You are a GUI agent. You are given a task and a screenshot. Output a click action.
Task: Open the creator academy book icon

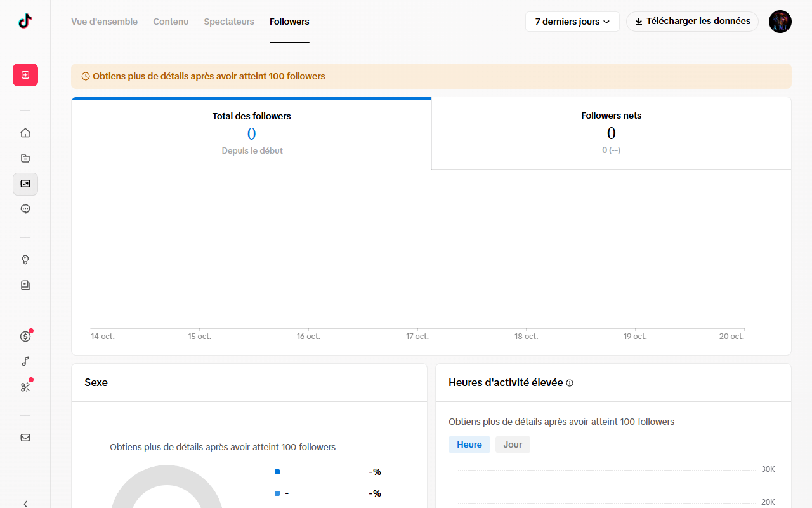[25, 285]
